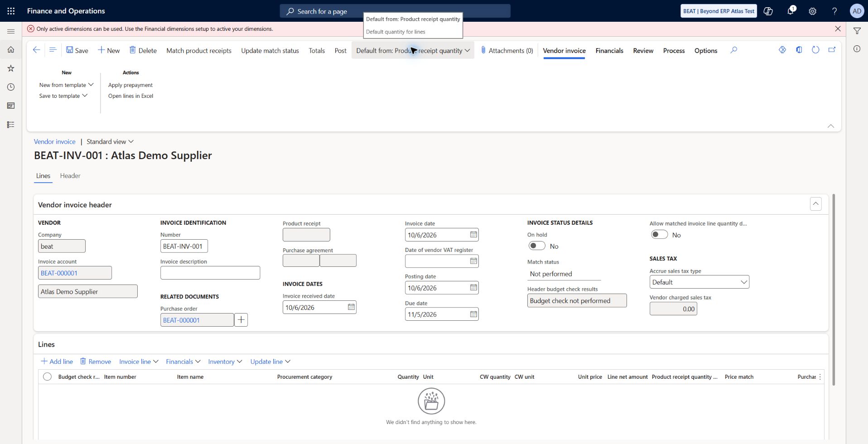The width and height of the screenshot is (868, 444).
Task: Click the Post button
Action: (x=341, y=50)
